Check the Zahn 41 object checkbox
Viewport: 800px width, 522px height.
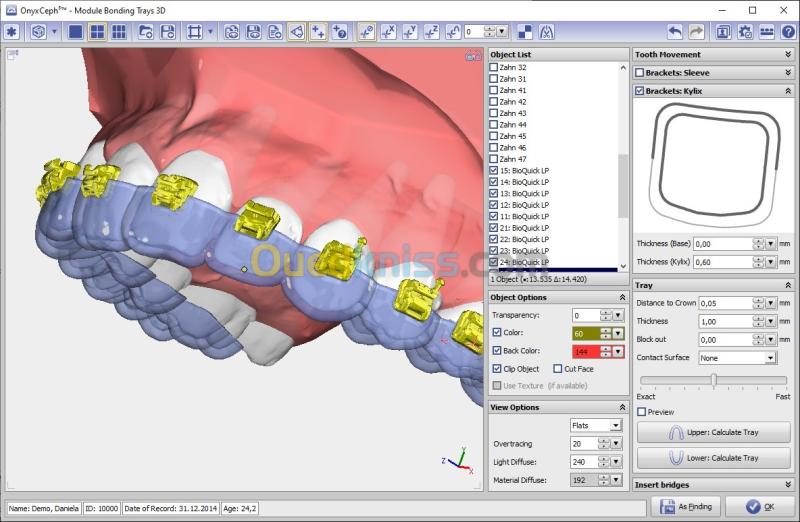tap(493, 90)
